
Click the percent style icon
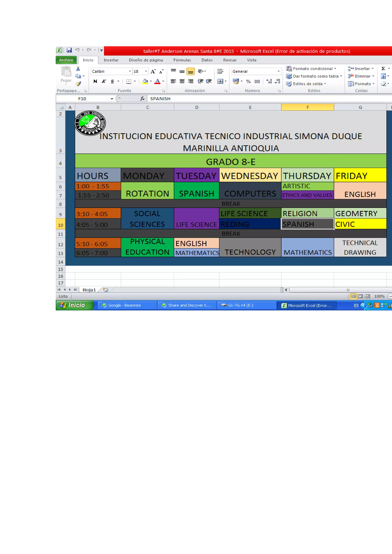coord(248,81)
